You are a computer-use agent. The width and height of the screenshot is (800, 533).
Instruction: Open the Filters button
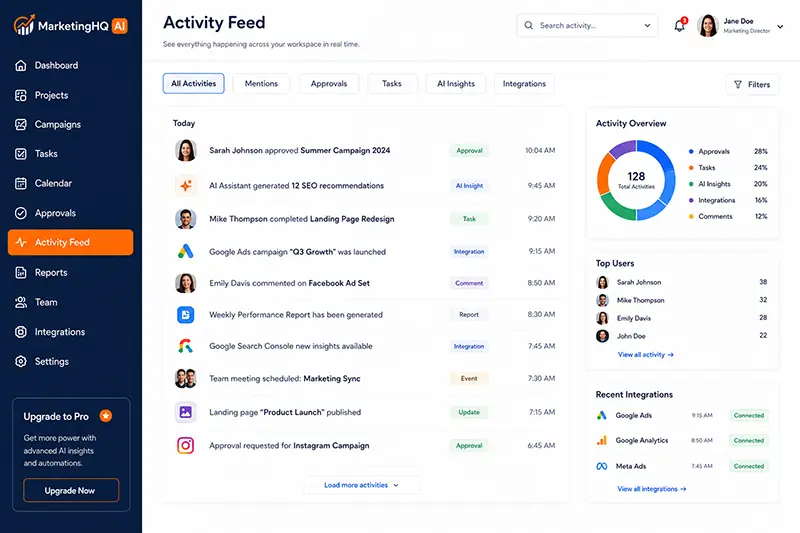(752, 85)
